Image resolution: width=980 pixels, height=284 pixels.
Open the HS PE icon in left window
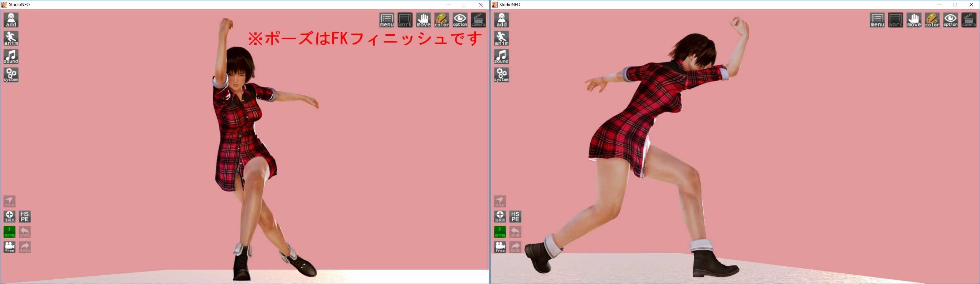click(25, 216)
